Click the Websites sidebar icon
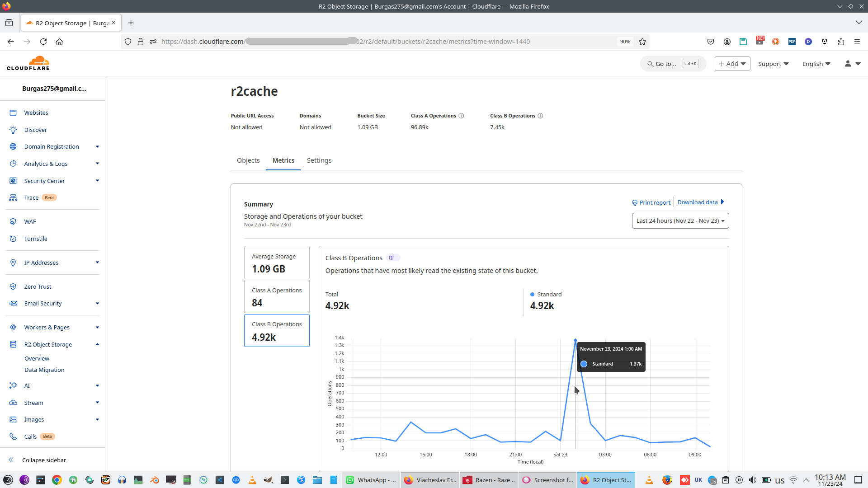868x488 pixels. (13, 113)
